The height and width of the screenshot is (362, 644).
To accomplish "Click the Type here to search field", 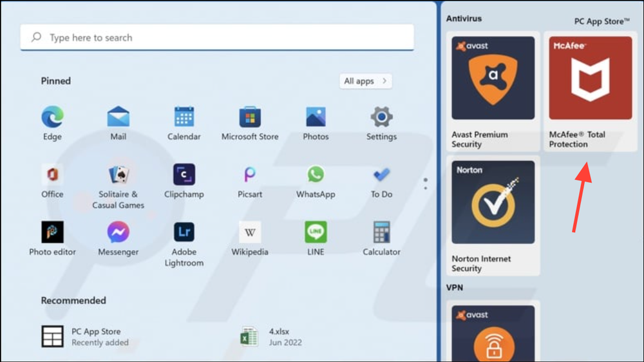I will click(217, 38).
